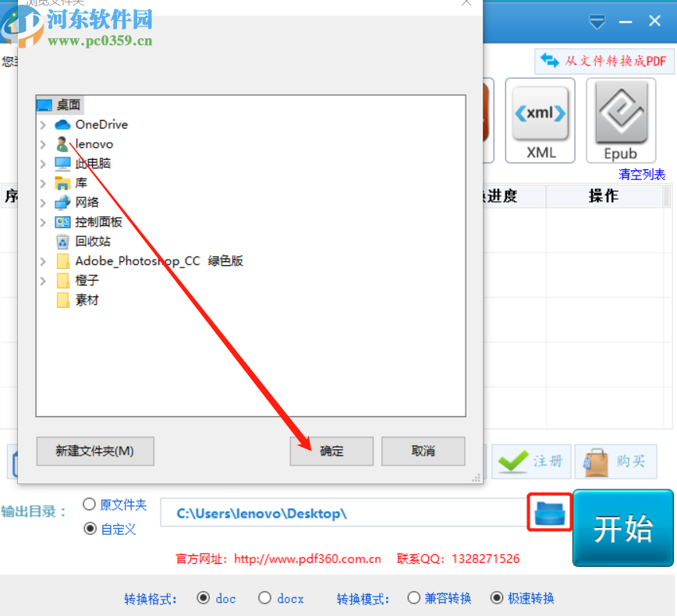This screenshot has width=677, height=616.
Task: Select doc conversion format
Action: tap(203, 598)
